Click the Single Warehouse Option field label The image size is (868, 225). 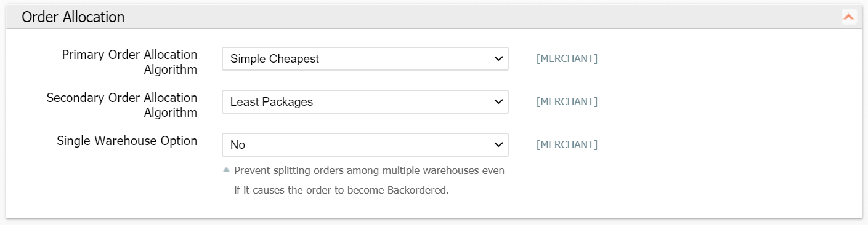coord(127,141)
